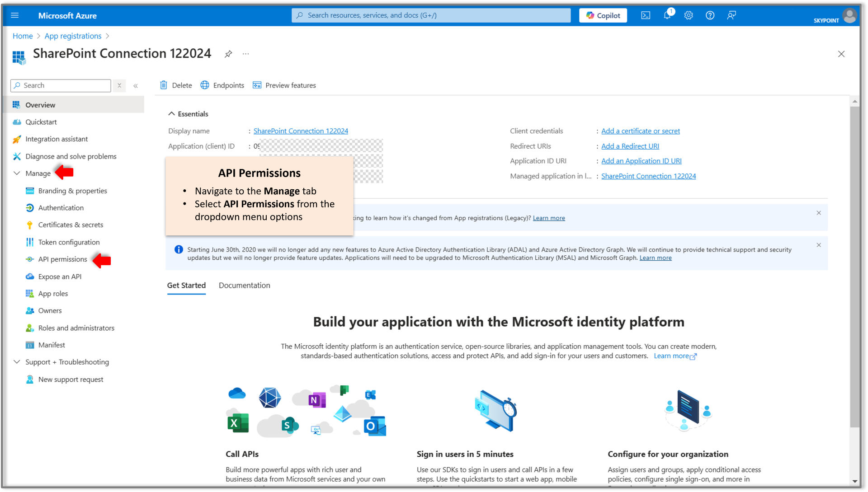Collapse the sidebar with double chevron
This screenshot has width=868, height=492.
pyautogui.click(x=136, y=86)
